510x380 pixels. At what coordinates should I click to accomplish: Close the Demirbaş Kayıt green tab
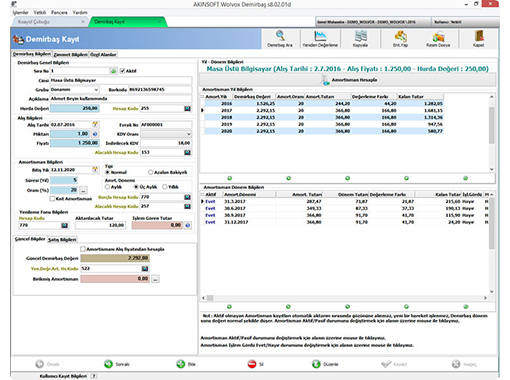[x=159, y=22]
